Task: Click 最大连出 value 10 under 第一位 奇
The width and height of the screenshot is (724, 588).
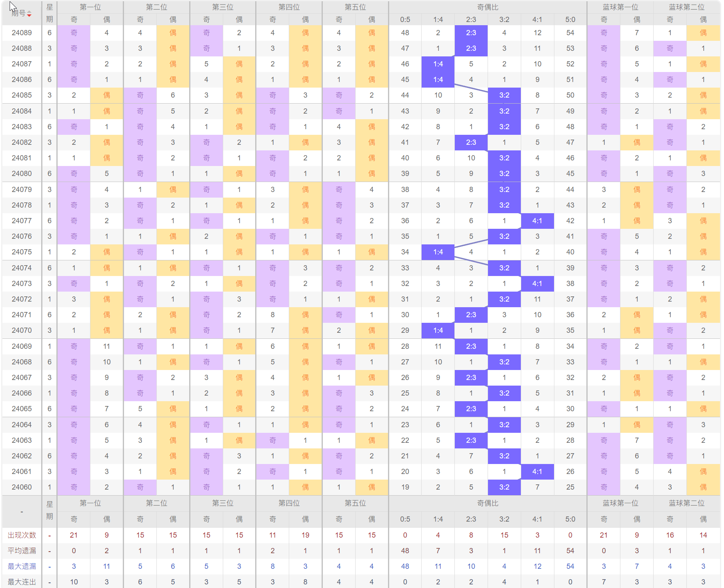Action: point(74,582)
